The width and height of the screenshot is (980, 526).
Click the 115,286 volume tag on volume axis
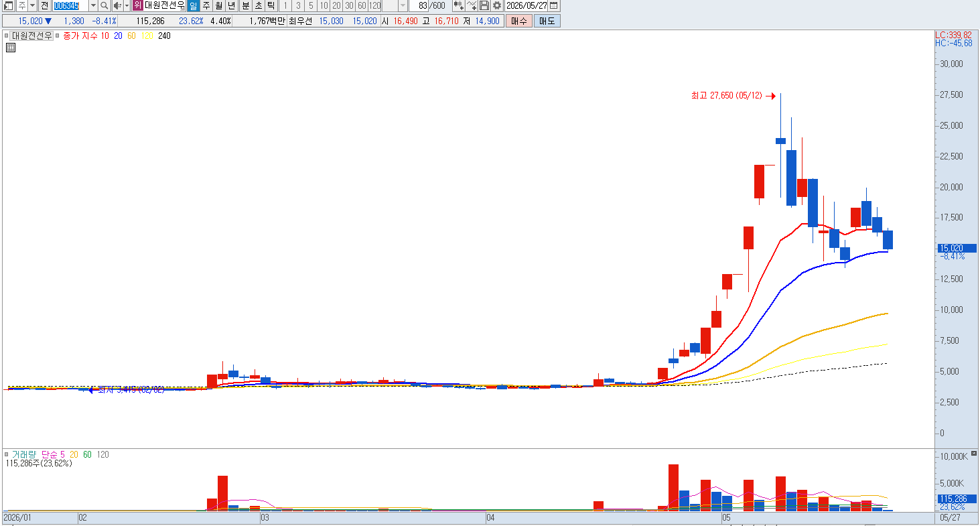click(x=957, y=499)
